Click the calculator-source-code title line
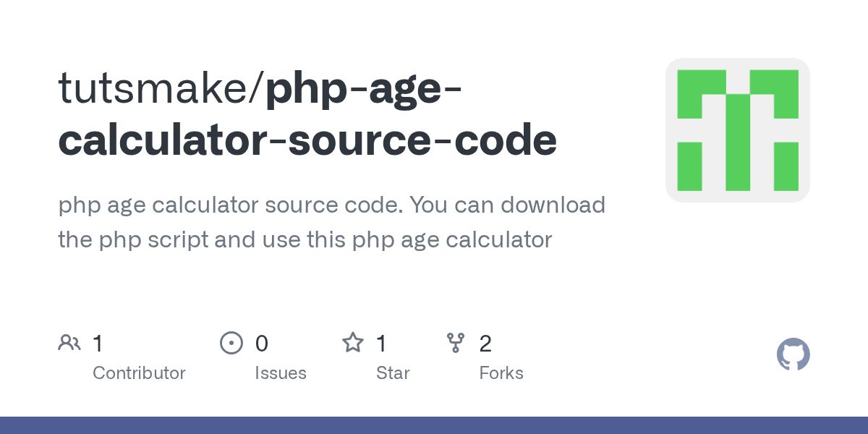This screenshot has height=434, width=868. point(307,140)
